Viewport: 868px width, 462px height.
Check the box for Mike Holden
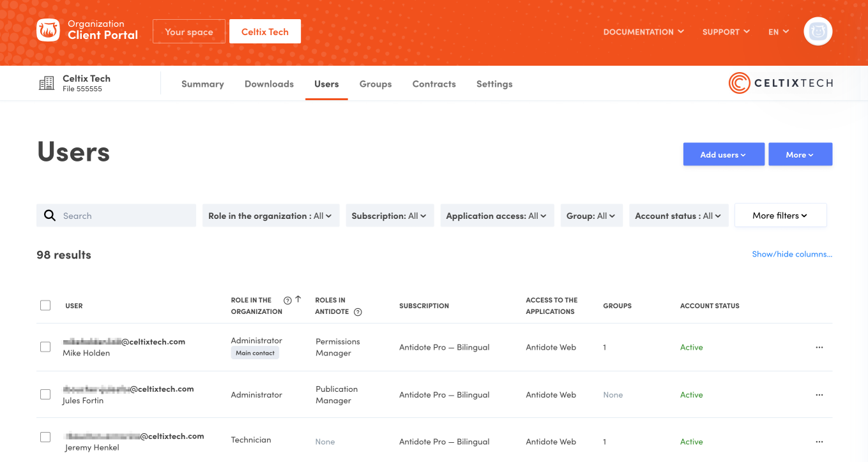45,347
